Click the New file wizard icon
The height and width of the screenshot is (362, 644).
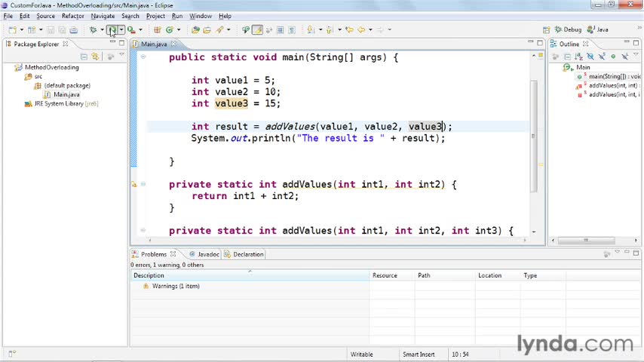pyautogui.click(x=13, y=29)
